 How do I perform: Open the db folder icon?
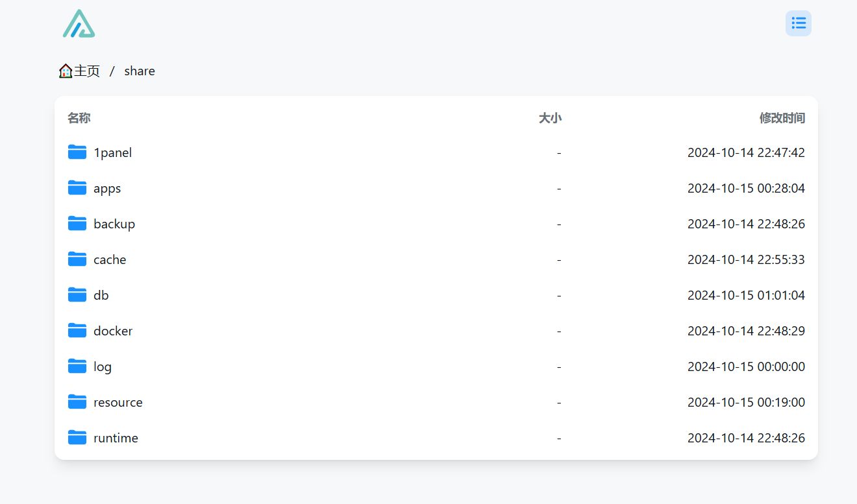click(77, 295)
